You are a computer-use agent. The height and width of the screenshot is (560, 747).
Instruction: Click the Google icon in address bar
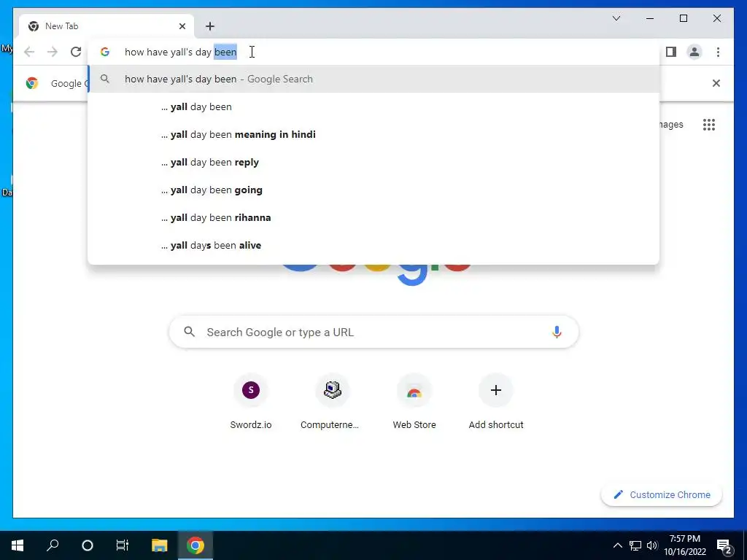point(105,52)
